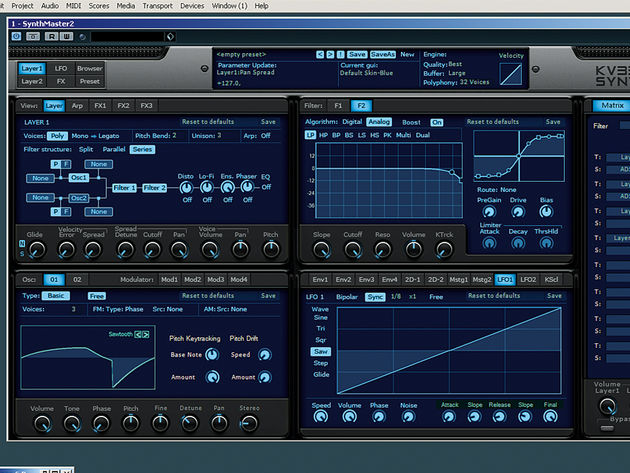This screenshot has width=630, height=473.
Task: Select the Analog filter algorithm
Action: pyautogui.click(x=378, y=122)
